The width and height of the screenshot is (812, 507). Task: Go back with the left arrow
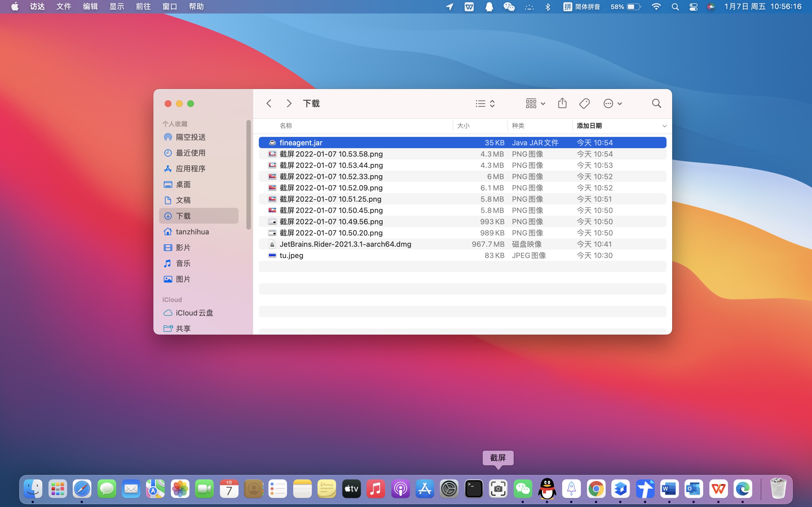(269, 103)
